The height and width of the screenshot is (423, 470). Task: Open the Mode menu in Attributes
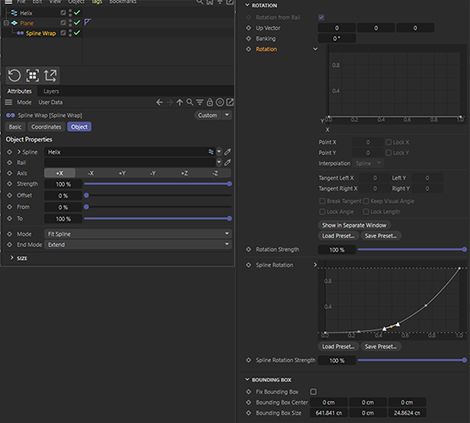coord(24,102)
